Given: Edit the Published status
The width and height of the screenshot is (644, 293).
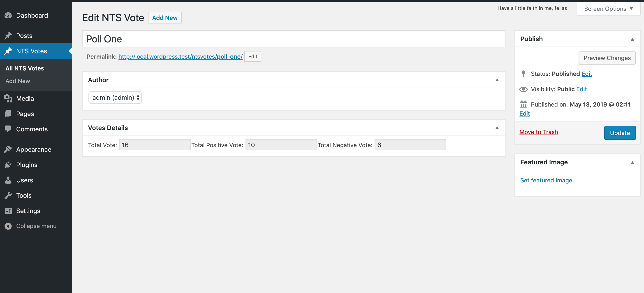Looking at the screenshot, I should (x=587, y=74).
